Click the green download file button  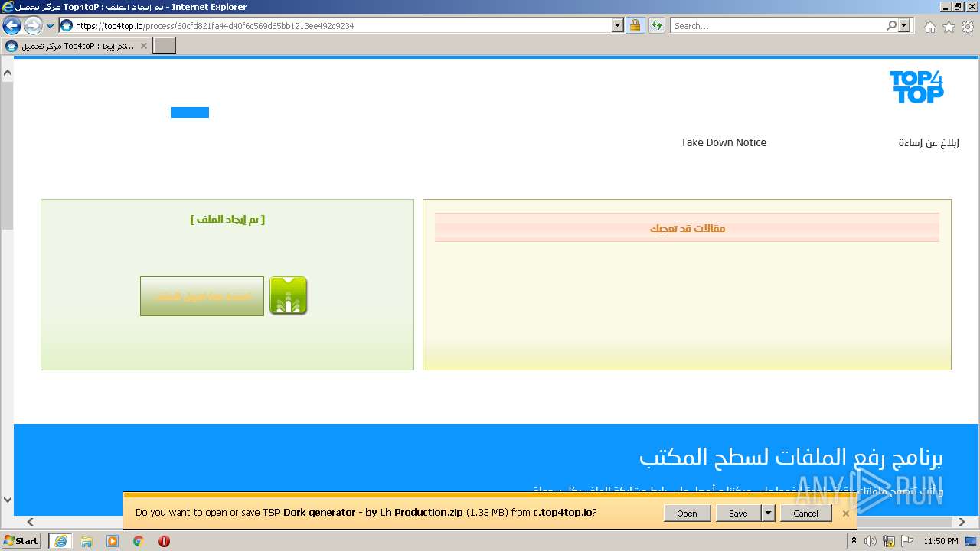(202, 296)
